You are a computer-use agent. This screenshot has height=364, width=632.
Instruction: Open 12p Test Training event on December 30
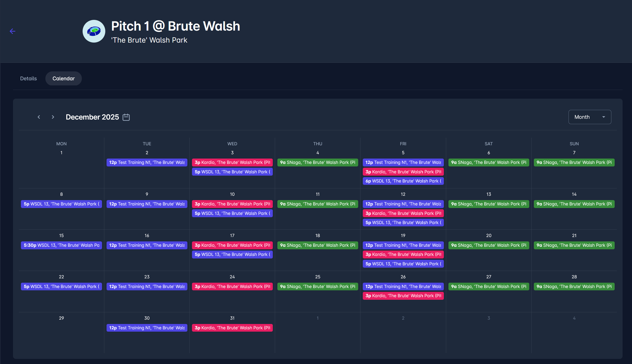pos(147,328)
